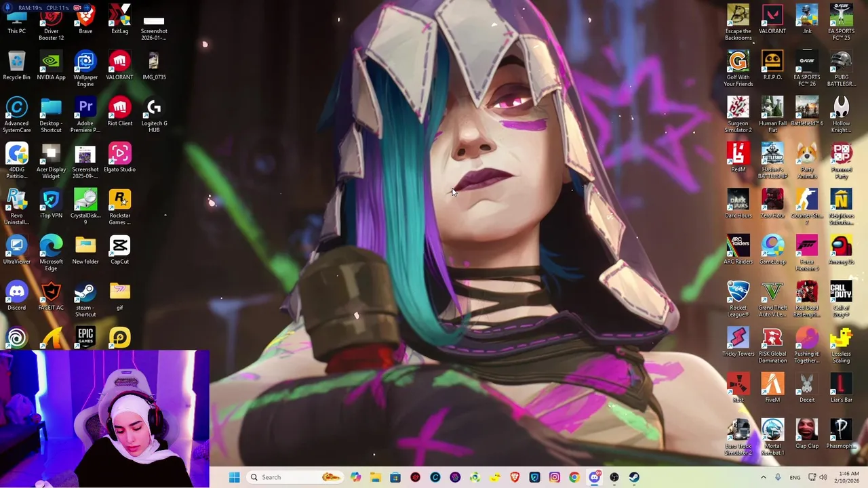Open the gif folder on the desktop

pos(119,297)
